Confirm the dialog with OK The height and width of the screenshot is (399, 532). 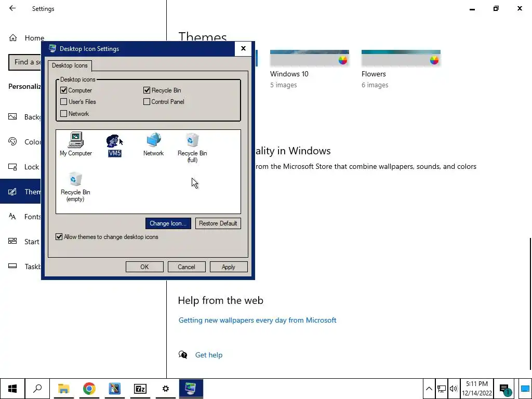(144, 267)
